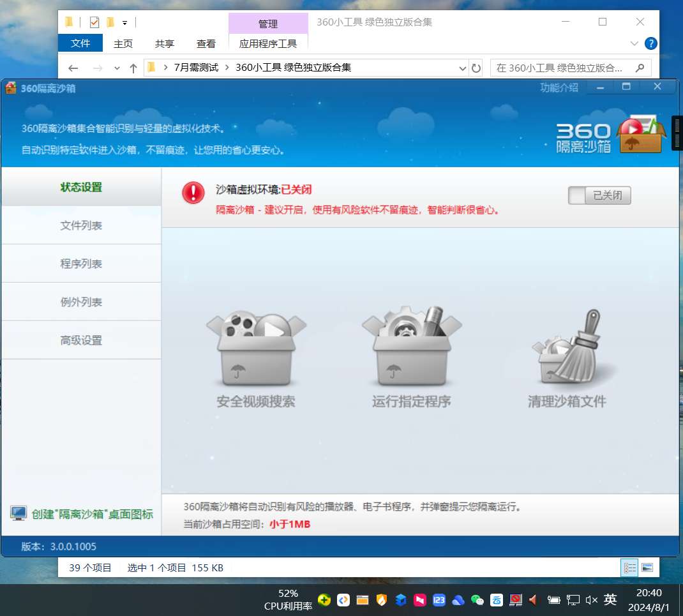The image size is (683, 616).
Task: Open the recent locations dropdown arrow
Action: point(117,68)
